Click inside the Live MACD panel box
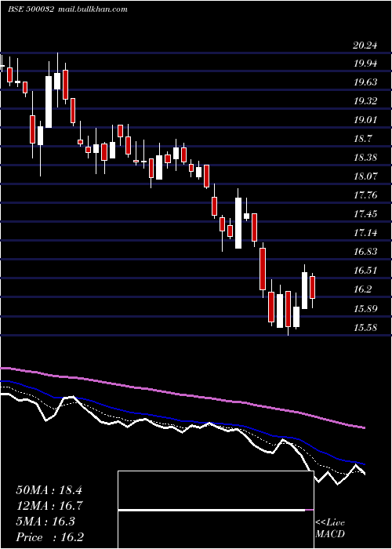 coord(216,510)
